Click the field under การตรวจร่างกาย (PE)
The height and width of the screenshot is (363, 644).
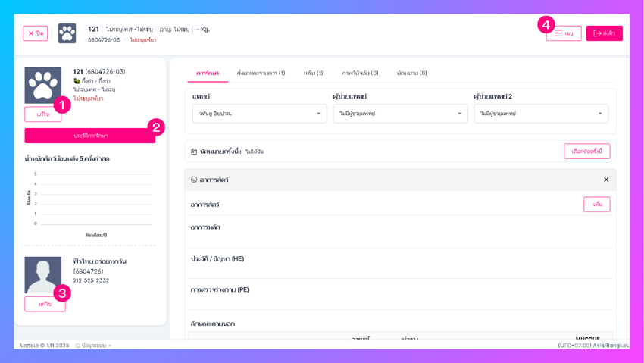click(401, 302)
